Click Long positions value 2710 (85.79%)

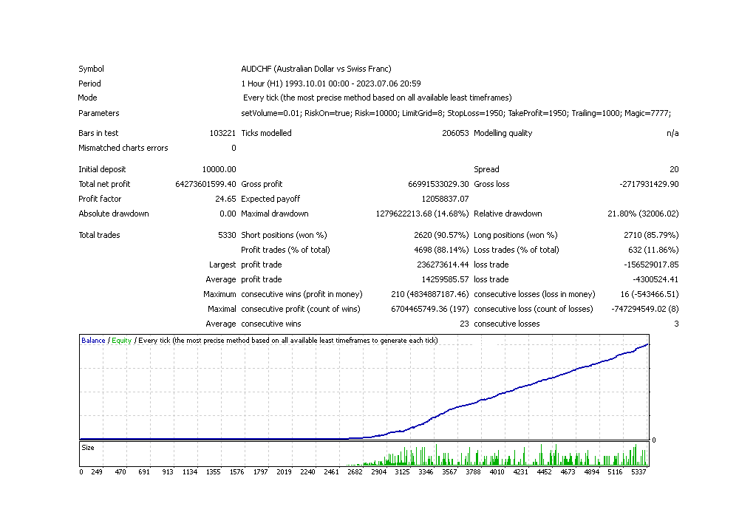[x=651, y=235]
